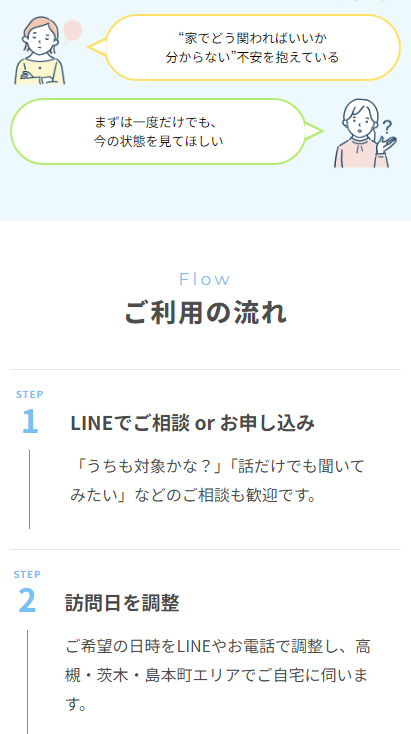Click the STEP label above number 2
Viewport: 411px width, 734px height.
(27, 574)
